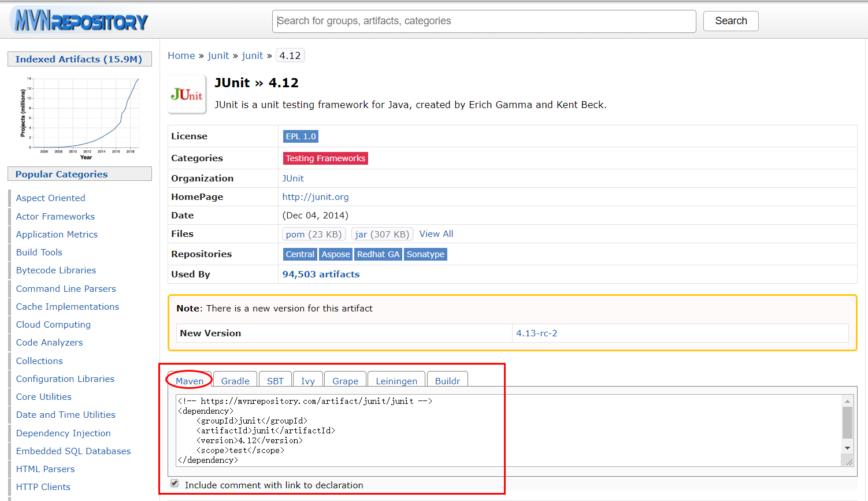This screenshot has width=868, height=501.
Task: Open the Central repository tag
Action: [x=300, y=254]
